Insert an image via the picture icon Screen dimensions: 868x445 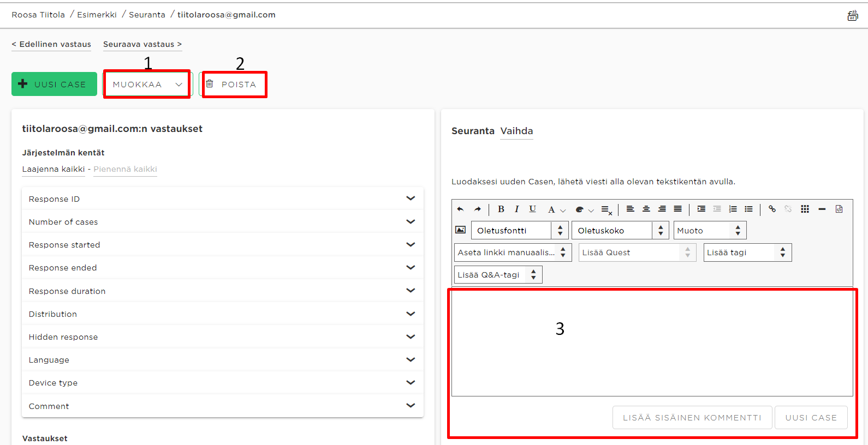pos(461,230)
